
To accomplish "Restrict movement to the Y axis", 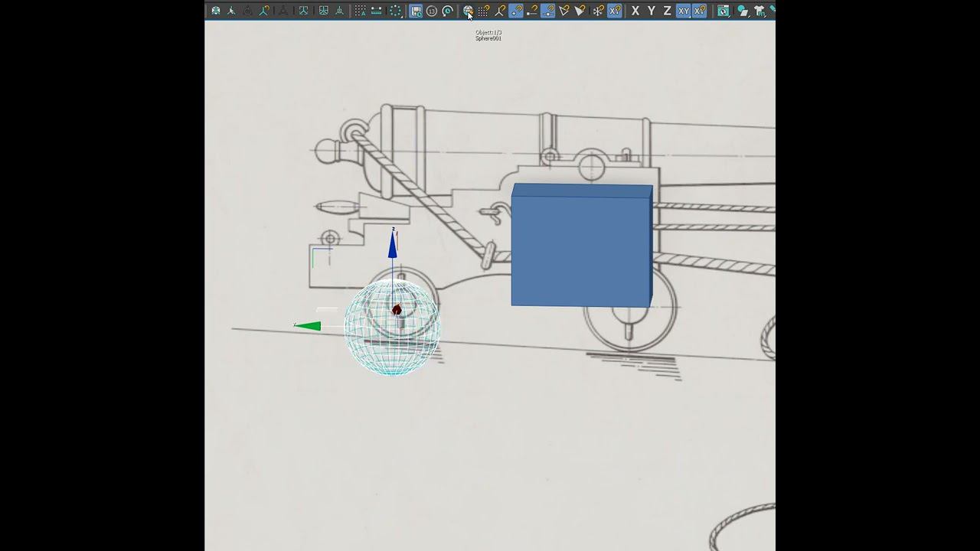I will pyautogui.click(x=652, y=11).
